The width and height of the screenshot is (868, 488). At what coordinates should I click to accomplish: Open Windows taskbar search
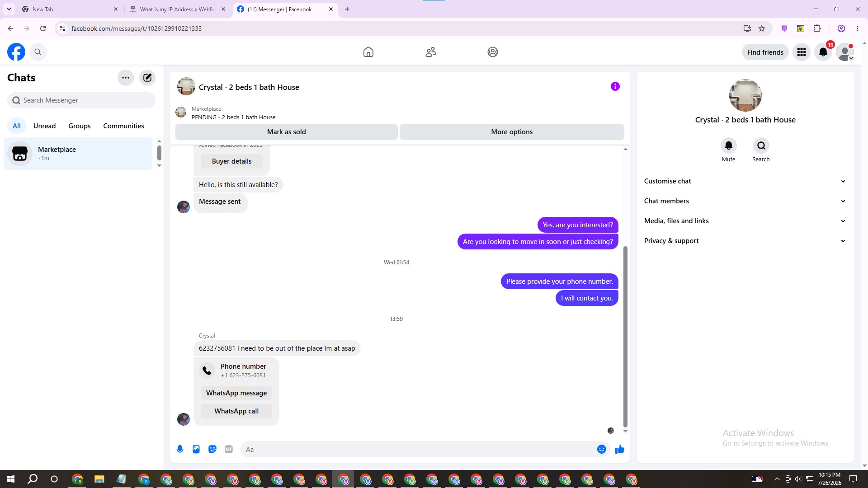[x=33, y=479]
